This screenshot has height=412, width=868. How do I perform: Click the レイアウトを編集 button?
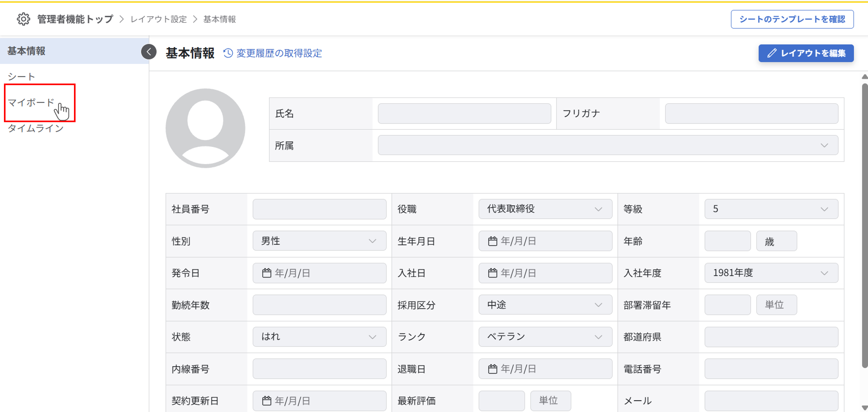[806, 53]
